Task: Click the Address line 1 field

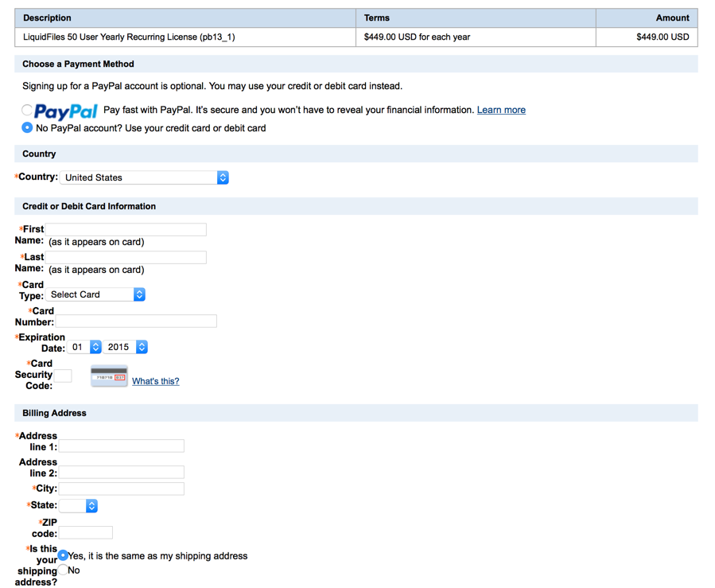Action: point(121,446)
